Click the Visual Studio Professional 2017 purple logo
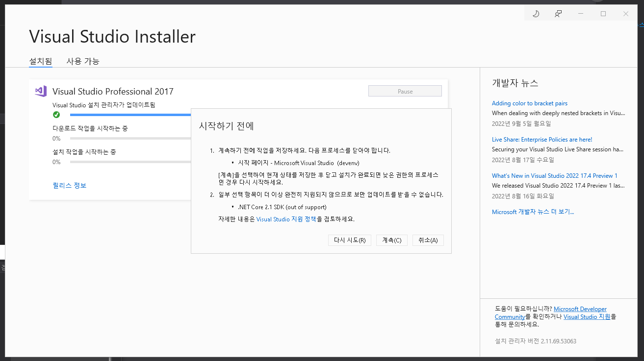 tap(40, 91)
